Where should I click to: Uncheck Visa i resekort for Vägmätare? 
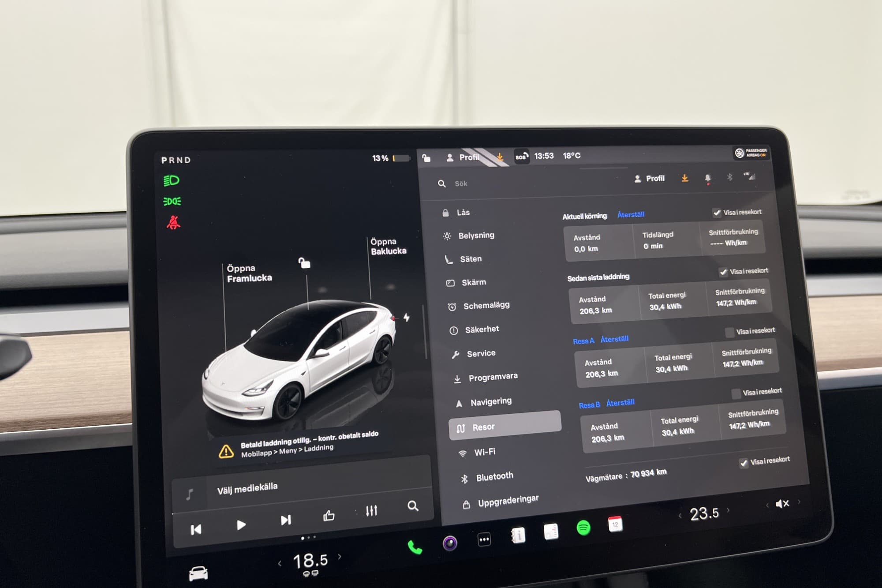pyautogui.click(x=744, y=463)
